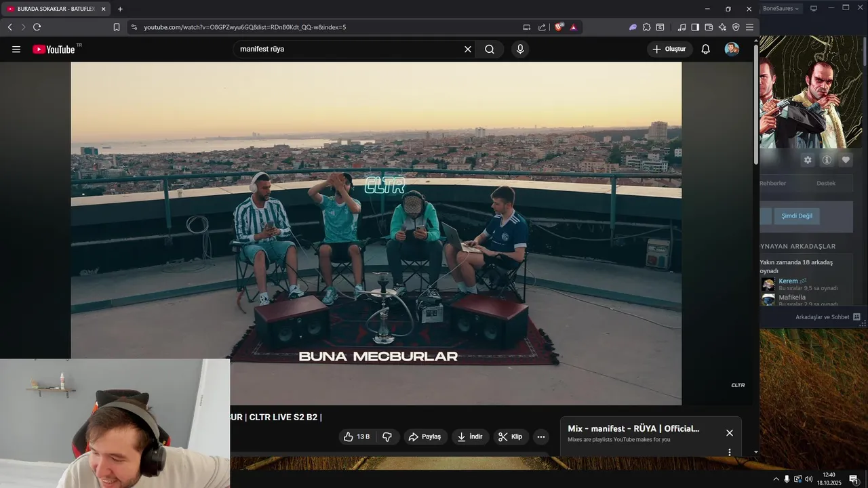Click the Mix - manifest - RÜYA playlist title
868x488 pixels.
pos(633,428)
